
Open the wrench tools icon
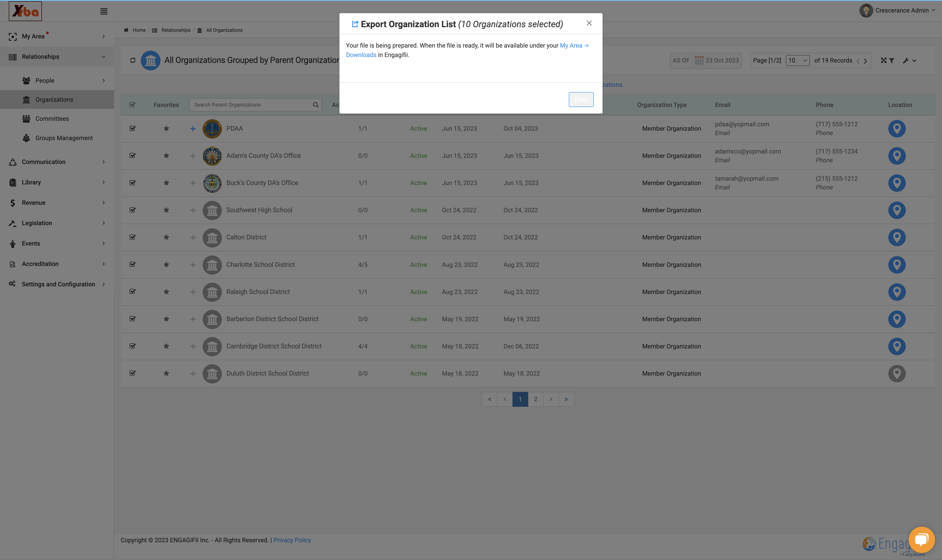tap(906, 60)
